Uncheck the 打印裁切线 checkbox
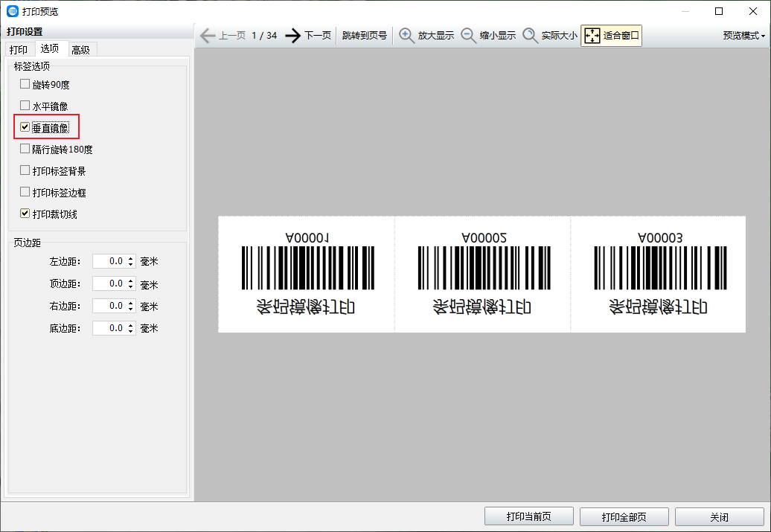The image size is (771, 532). (x=25, y=214)
